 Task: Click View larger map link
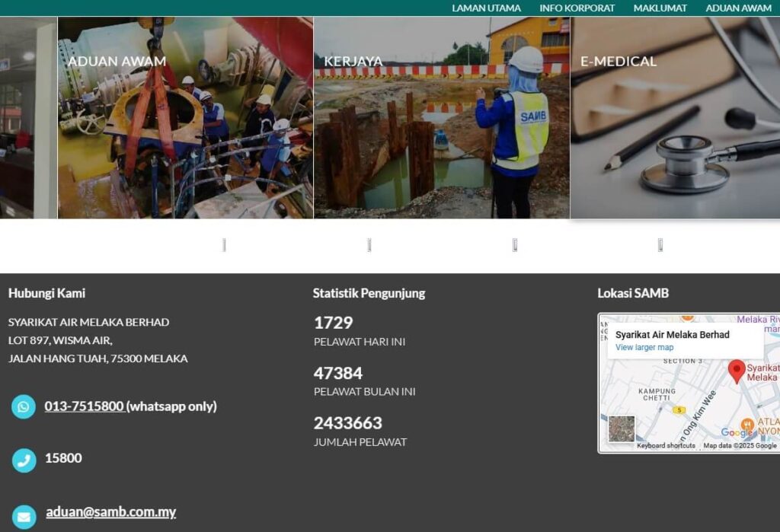[644, 347]
